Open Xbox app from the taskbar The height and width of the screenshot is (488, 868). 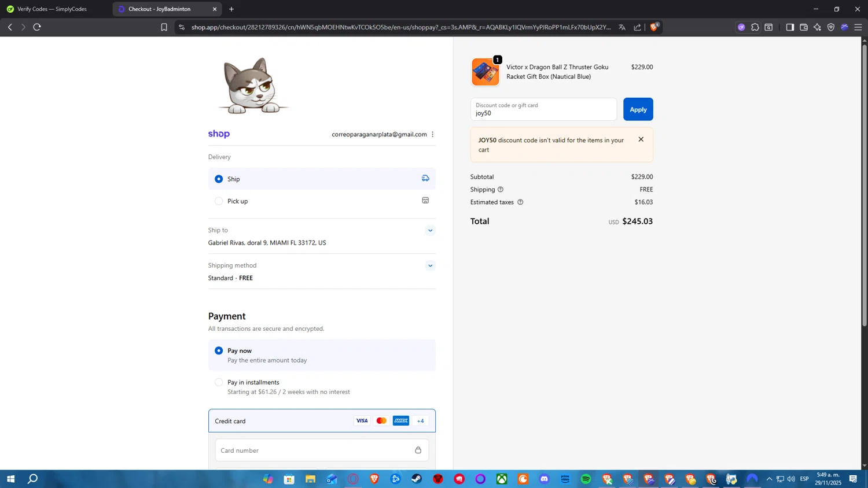(502, 479)
